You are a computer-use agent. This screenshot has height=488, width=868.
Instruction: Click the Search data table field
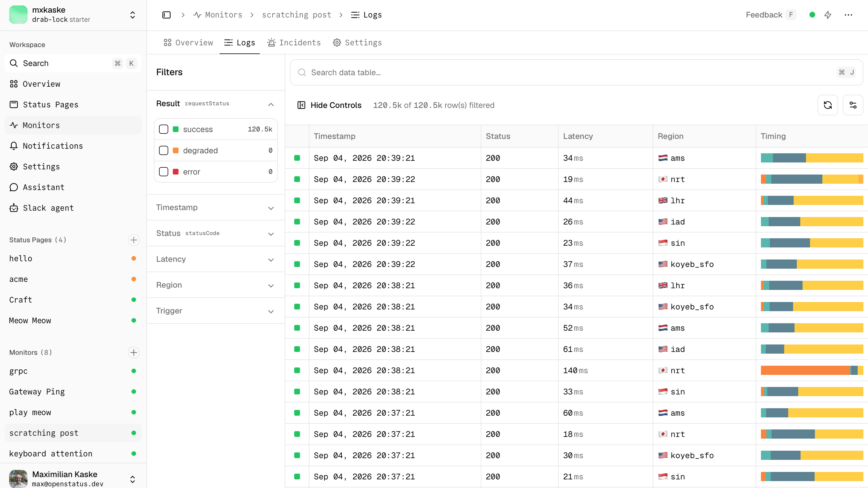tap(576, 72)
